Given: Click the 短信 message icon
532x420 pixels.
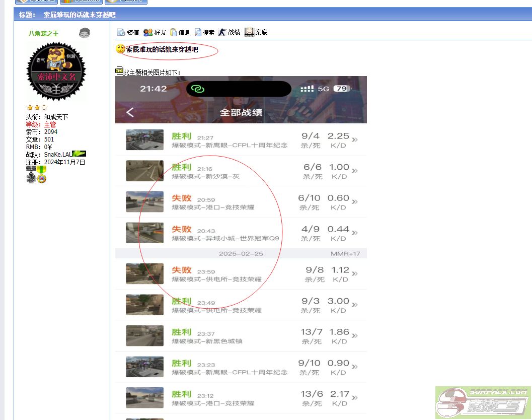Looking at the screenshot, I should point(121,32).
